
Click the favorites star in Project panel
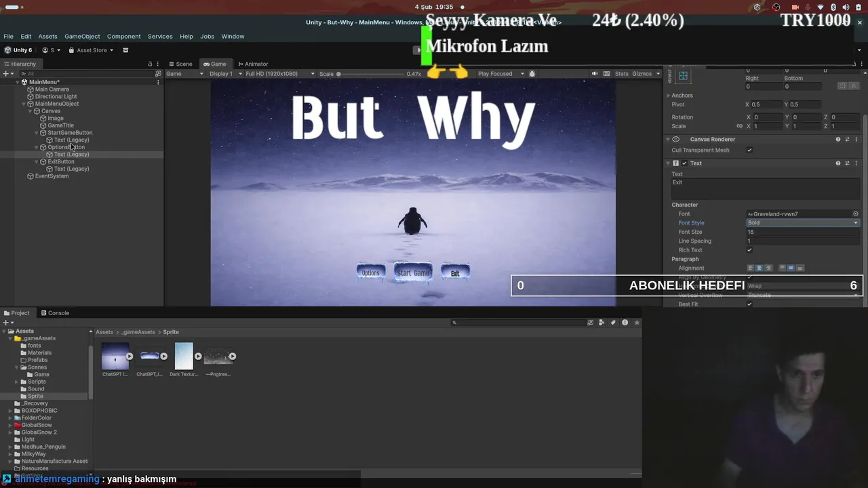(636, 323)
